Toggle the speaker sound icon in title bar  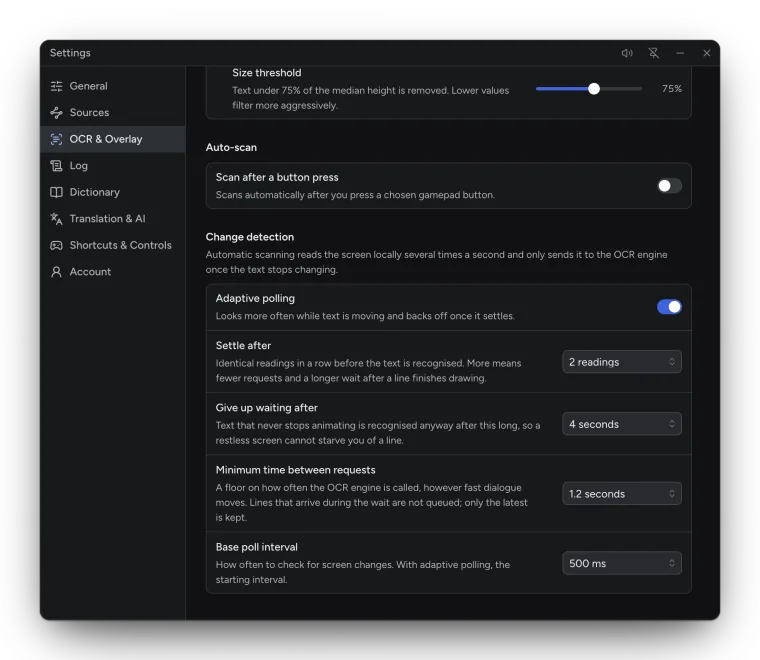tap(627, 53)
